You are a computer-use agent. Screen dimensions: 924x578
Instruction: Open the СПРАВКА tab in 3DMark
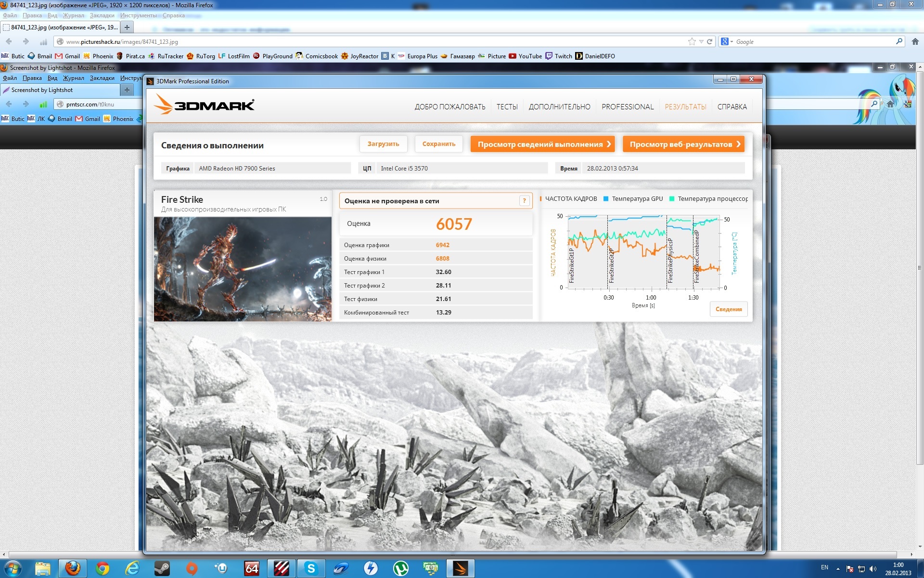click(732, 107)
